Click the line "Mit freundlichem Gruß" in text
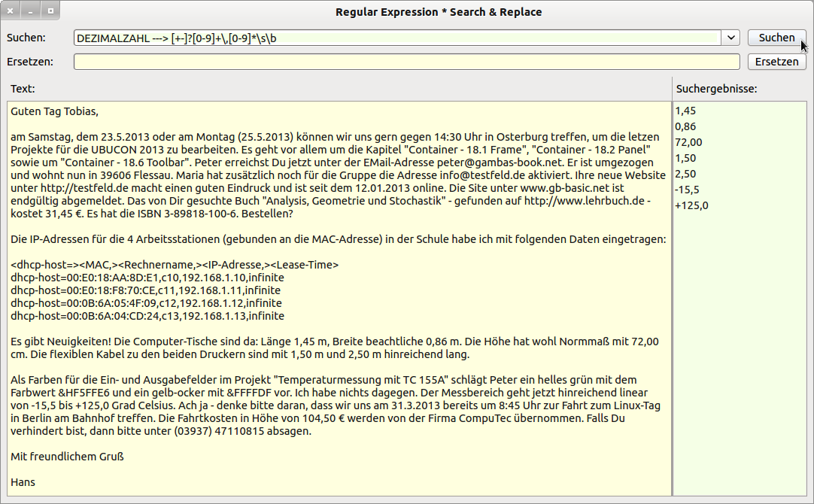 (x=67, y=457)
